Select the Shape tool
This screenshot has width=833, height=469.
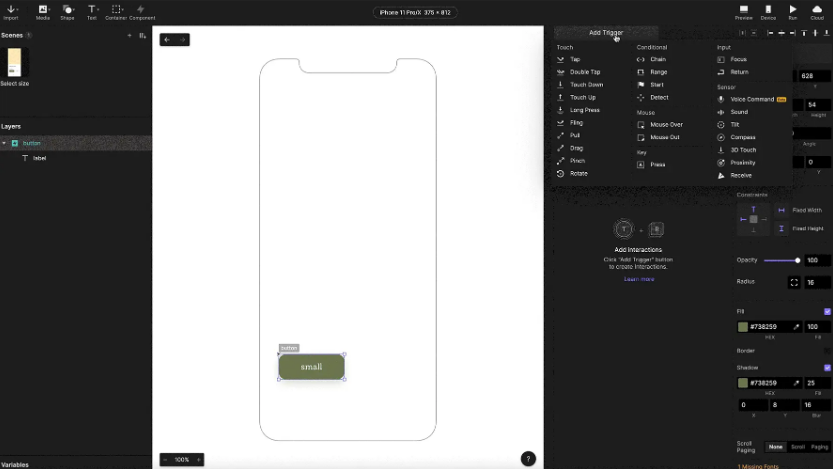tap(67, 12)
